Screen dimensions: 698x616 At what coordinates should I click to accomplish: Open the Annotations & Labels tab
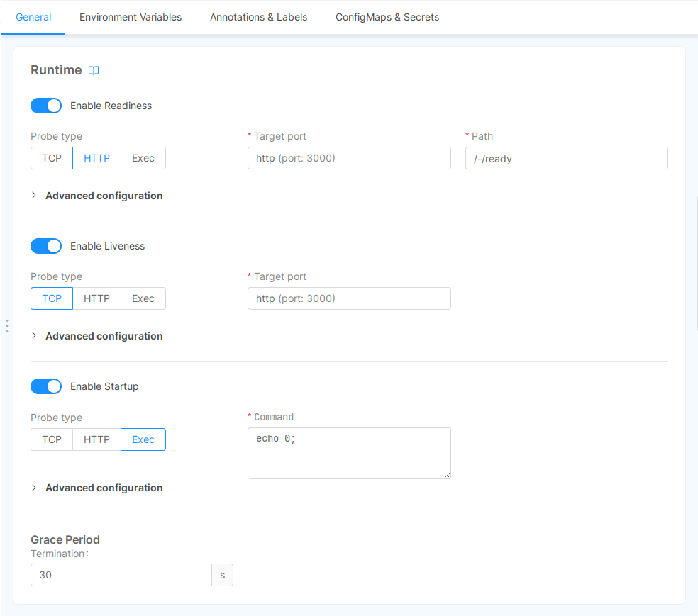pyautogui.click(x=258, y=17)
